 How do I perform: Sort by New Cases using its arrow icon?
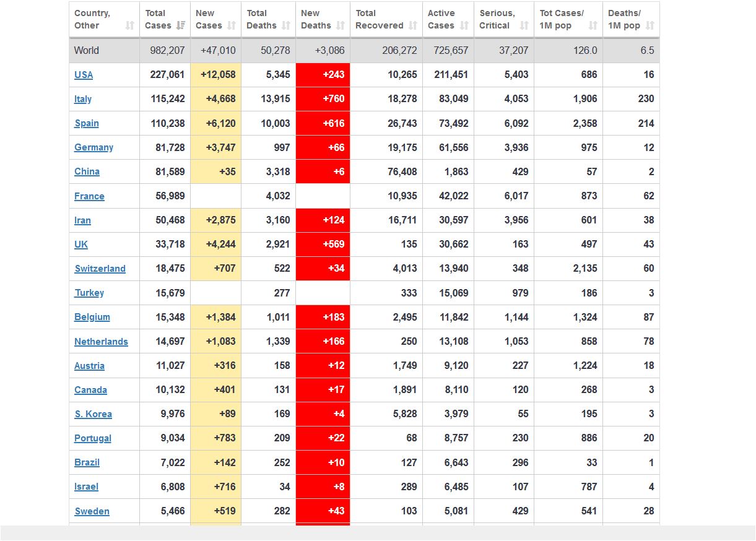(232, 25)
